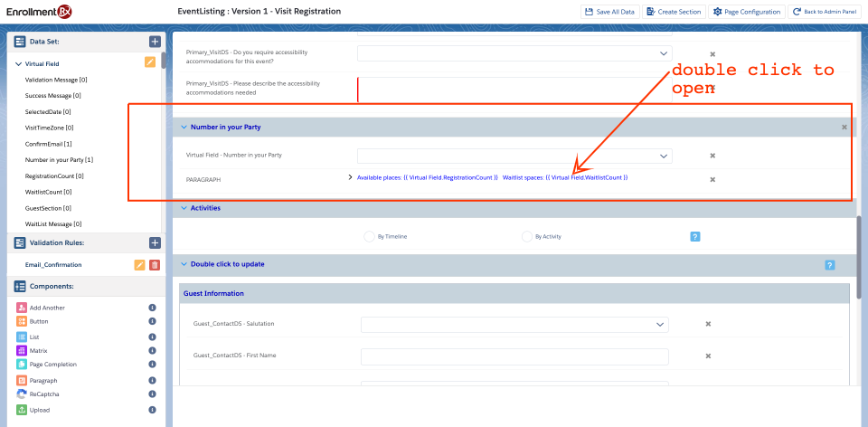Select the Paragraph component

click(42, 381)
